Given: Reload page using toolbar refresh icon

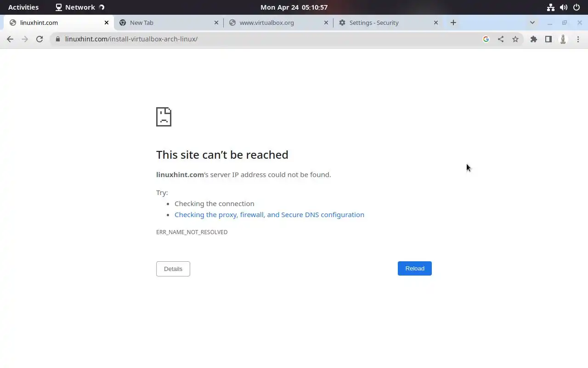Looking at the screenshot, I should pos(40,39).
